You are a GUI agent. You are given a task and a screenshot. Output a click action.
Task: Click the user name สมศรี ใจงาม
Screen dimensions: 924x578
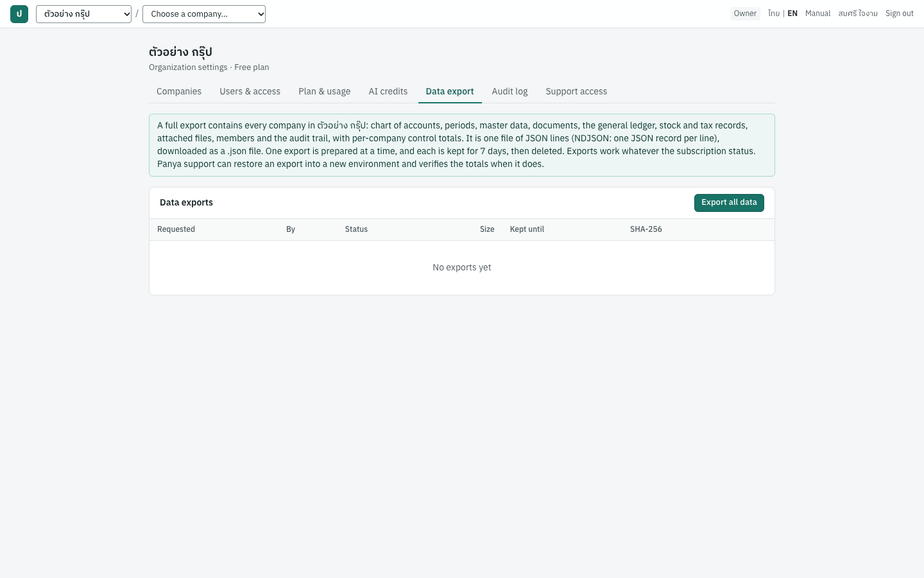click(858, 13)
